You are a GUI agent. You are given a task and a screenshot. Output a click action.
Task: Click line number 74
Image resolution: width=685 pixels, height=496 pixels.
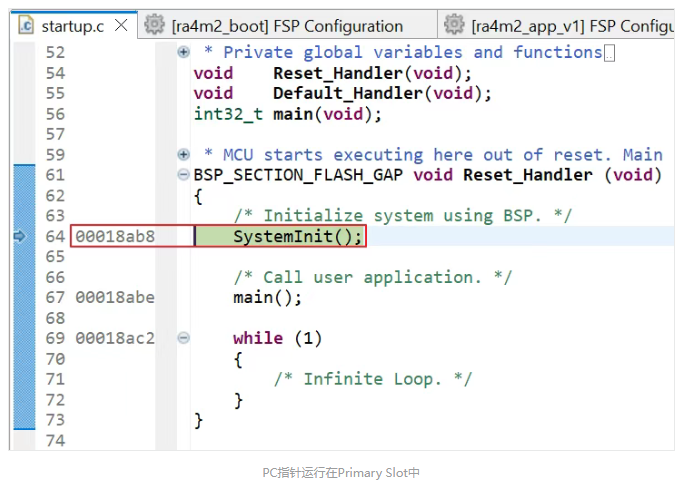[55, 441]
